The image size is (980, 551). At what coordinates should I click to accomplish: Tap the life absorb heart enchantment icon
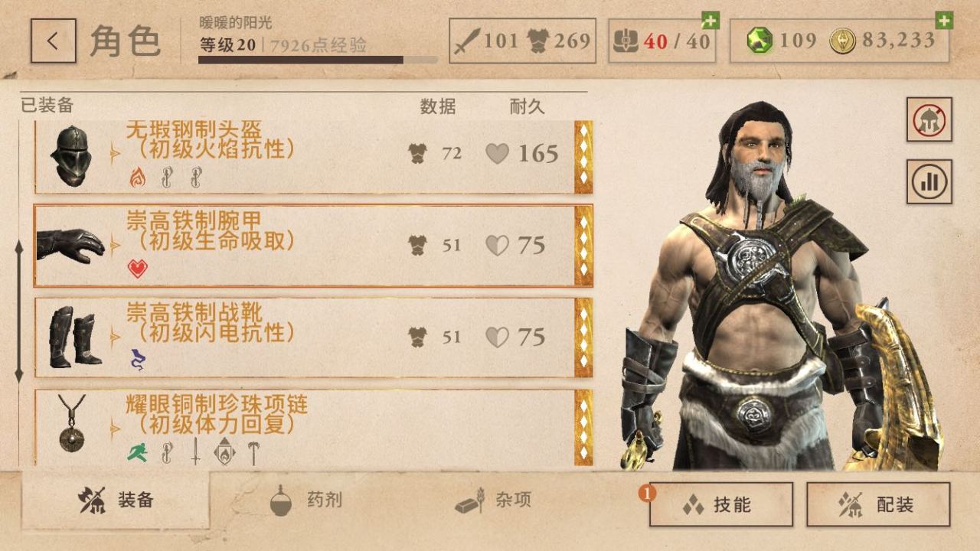(137, 269)
